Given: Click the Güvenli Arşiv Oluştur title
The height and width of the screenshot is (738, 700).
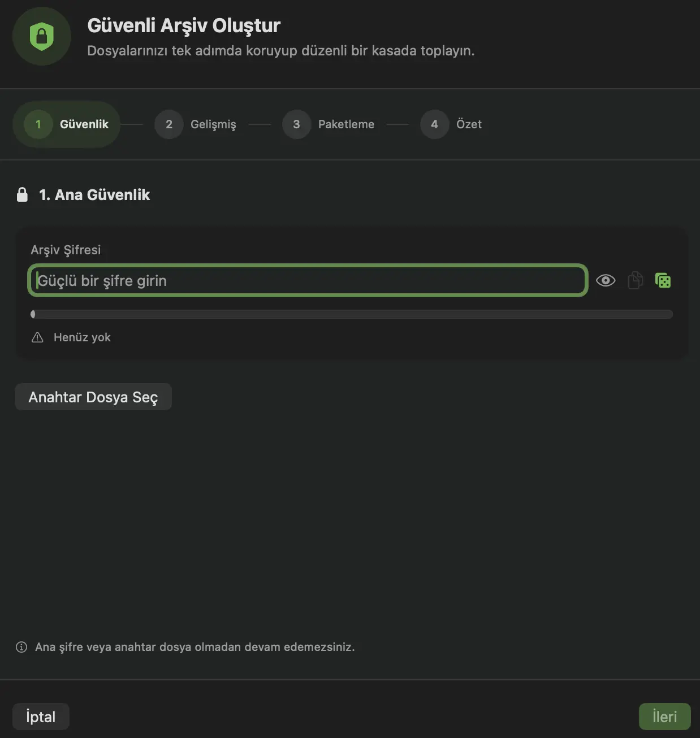Looking at the screenshot, I should tap(184, 25).
